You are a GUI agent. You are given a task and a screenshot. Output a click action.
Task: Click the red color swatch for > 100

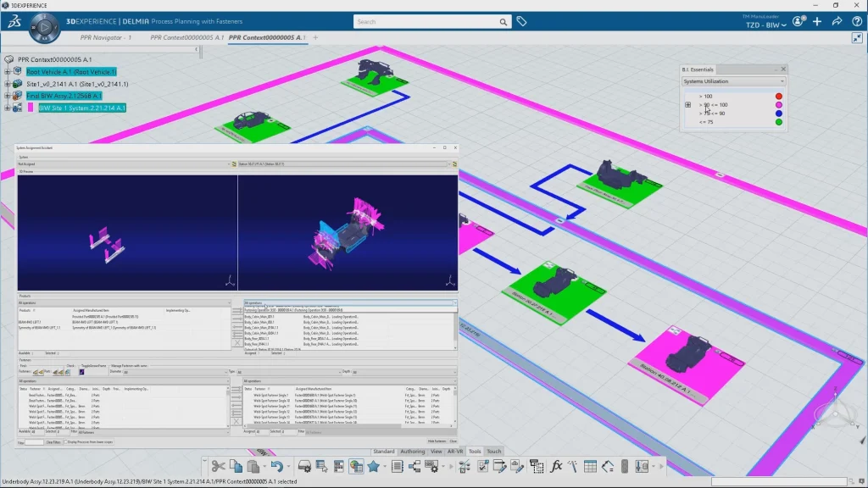coord(778,97)
